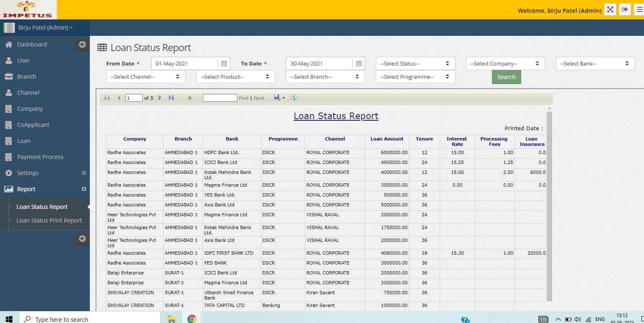This screenshot has height=323, width=644.
Task: Open the To Date calendar picker icon
Action: (358, 63)
